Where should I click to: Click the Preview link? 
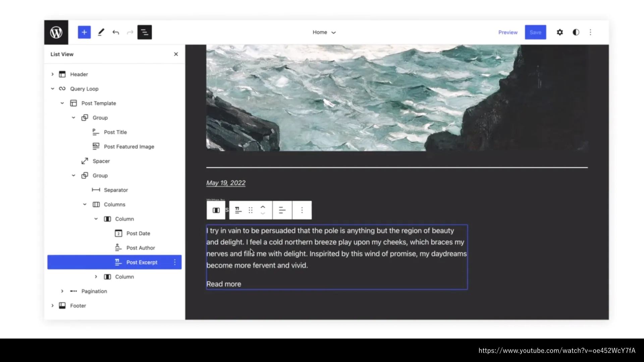tap(507, 32)
